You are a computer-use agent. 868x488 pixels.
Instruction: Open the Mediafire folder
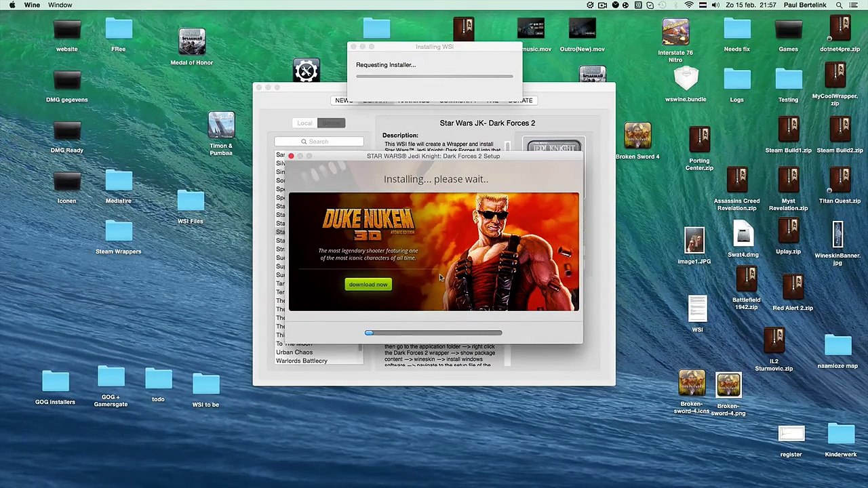pos(119,182)
